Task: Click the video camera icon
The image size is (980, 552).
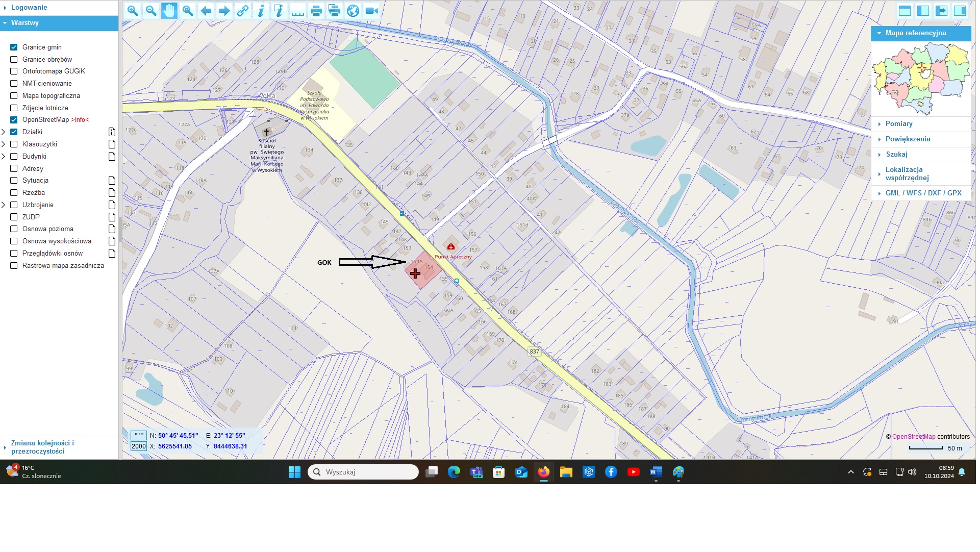Action: click(372, 11)
